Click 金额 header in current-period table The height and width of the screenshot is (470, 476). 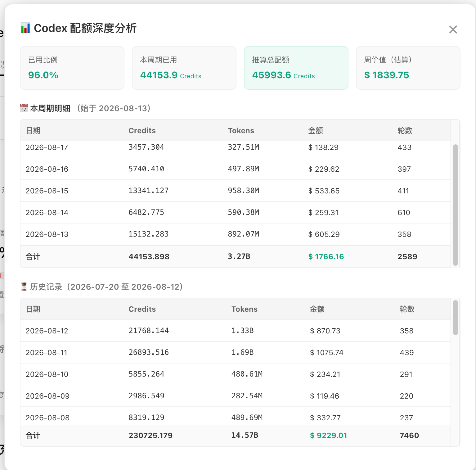[x=316, y=130]
